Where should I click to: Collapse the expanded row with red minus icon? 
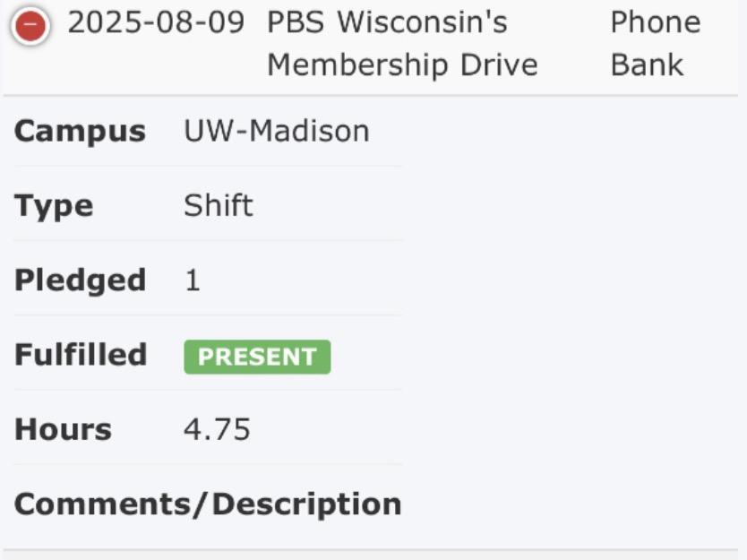(30, 27)
